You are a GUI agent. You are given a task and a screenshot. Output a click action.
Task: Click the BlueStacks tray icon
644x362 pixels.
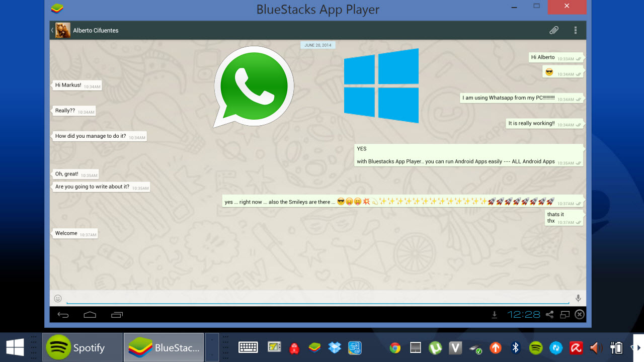coord(314,347)
